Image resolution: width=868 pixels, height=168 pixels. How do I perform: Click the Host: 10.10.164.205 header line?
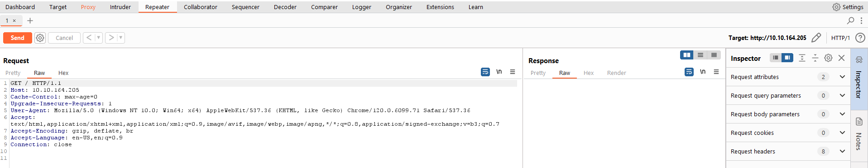(x=45, y=90)
